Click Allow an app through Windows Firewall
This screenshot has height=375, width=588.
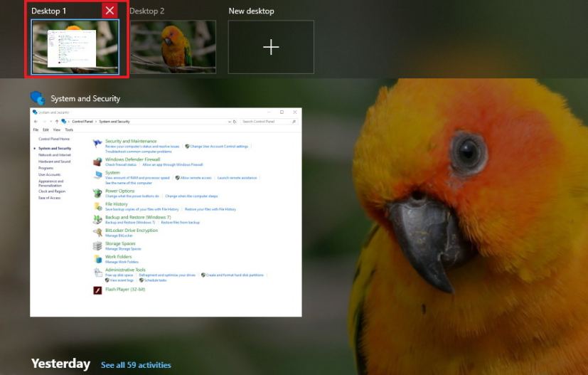[173, 164]
